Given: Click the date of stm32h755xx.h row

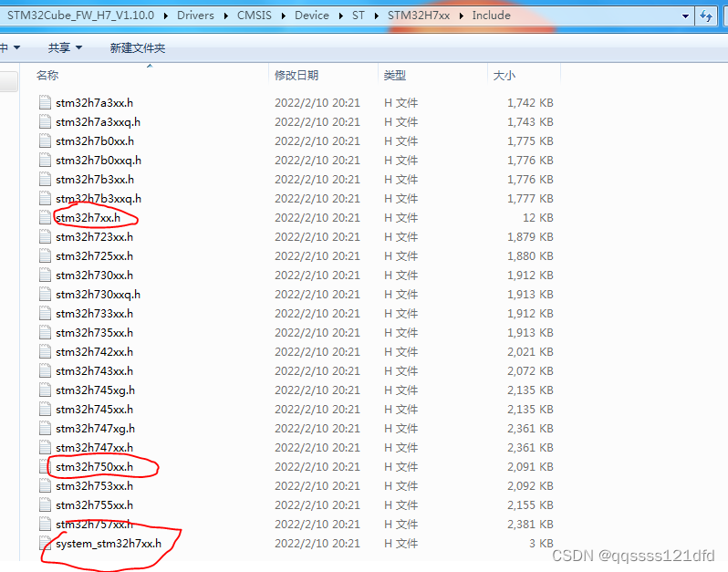Looking at the screenshot, I should click(x=317, y=505).
